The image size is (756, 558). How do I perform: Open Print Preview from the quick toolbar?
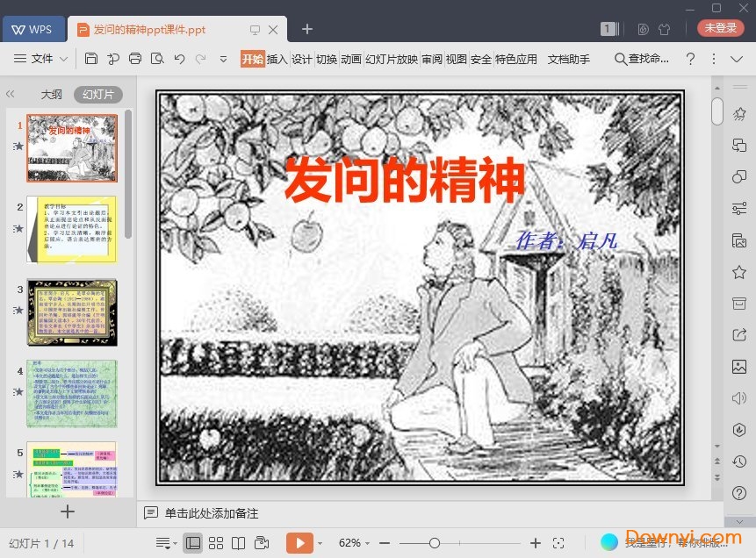[x=157, y=59]
